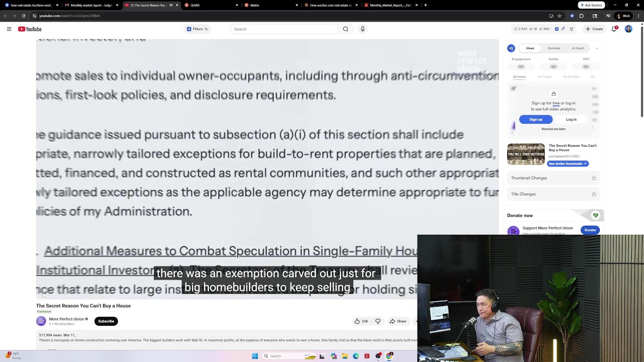Switch to the AI Coach tab

click(578, 48)
